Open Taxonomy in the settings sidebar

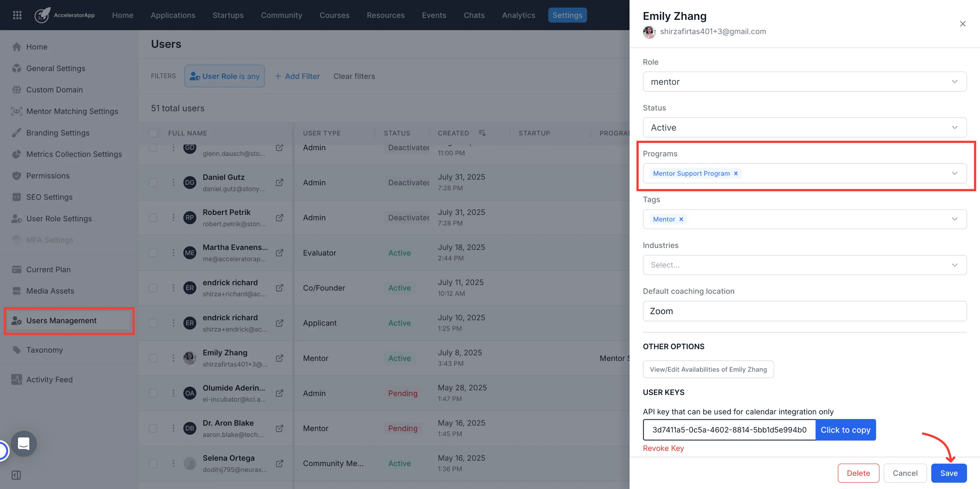(x=45, y=350)
